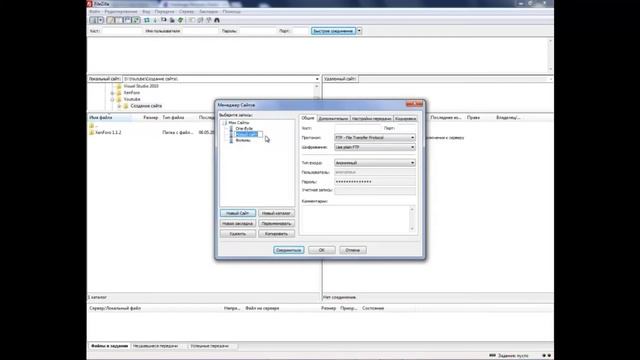This screenshot has height=360, width=640.
Task: Toggle the process queue toolbar icon
Action: point(155,20)
